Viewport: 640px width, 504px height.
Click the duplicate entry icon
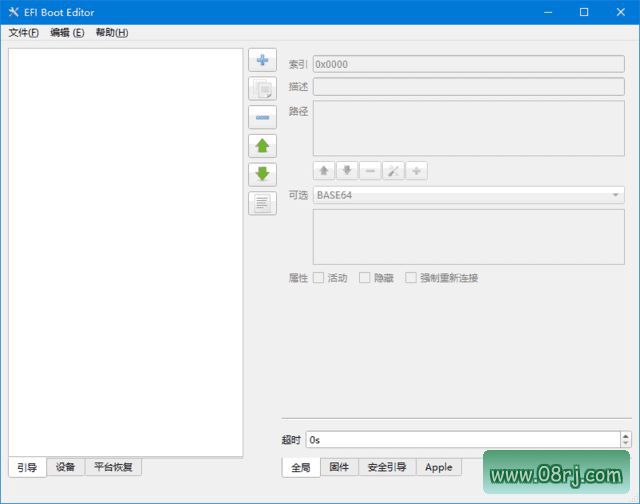(x=262, y=89)
